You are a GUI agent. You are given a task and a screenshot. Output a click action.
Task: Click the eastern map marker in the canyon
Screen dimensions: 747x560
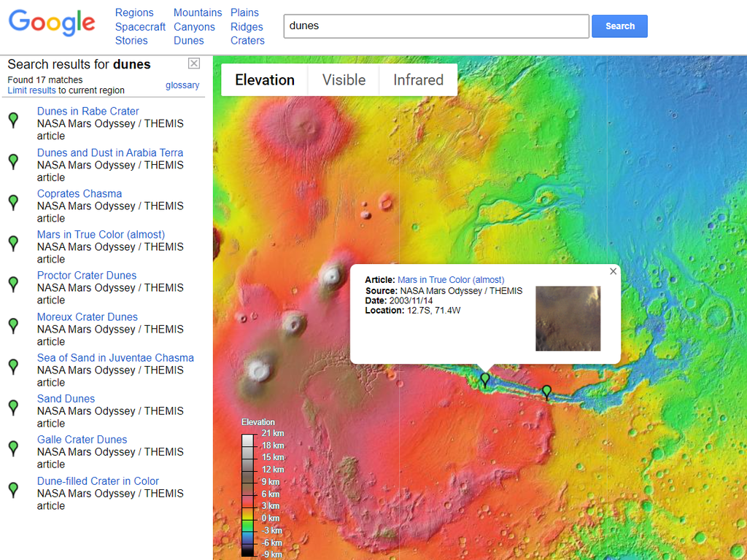point(546,392)
